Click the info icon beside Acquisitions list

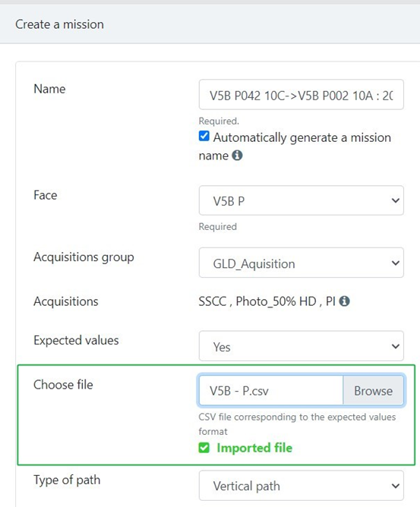pyautogui.click(x=344, y=301)
